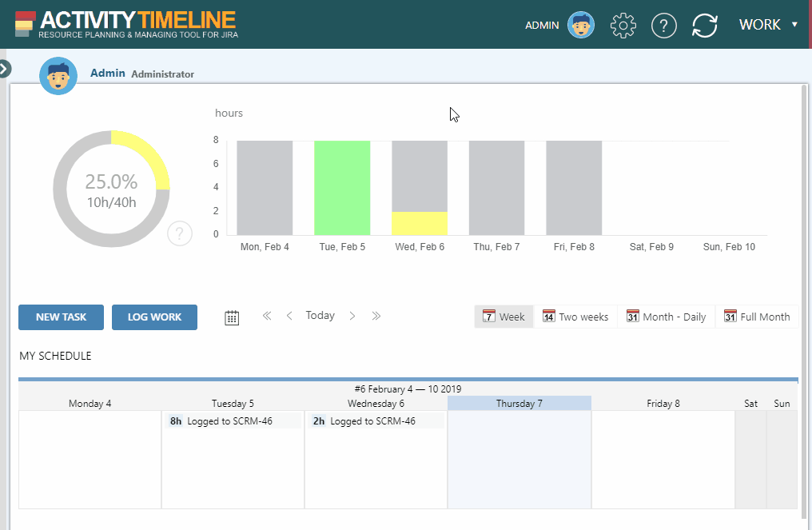Jump back several weeks with double-left arrow

coord(267,317)
